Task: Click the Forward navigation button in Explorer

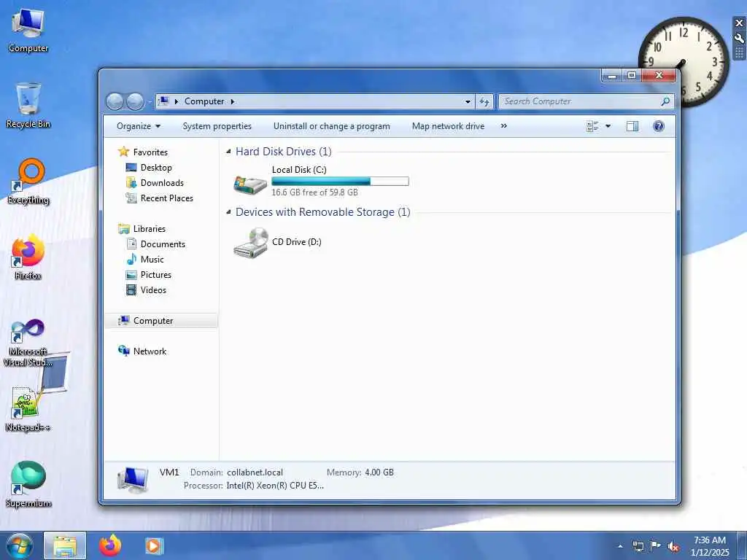Action: 135,101
